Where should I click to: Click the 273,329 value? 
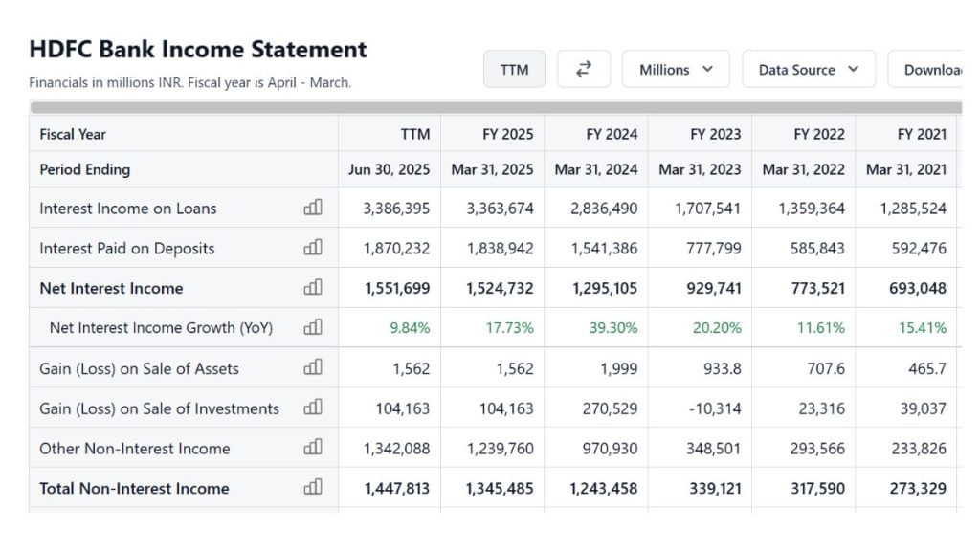pos(918,489)
